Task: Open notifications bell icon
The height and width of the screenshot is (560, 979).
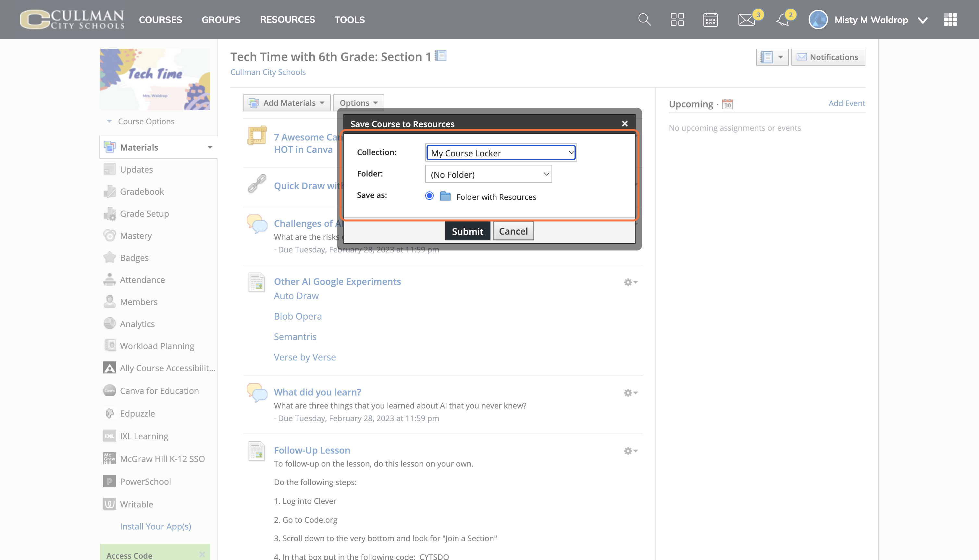Action: click(x=783, y=19)
